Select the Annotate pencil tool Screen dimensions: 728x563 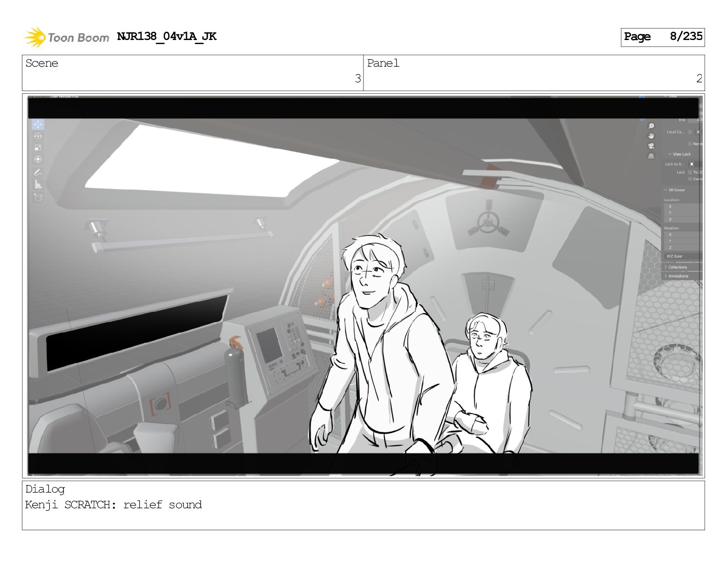[x=38, y=172]
